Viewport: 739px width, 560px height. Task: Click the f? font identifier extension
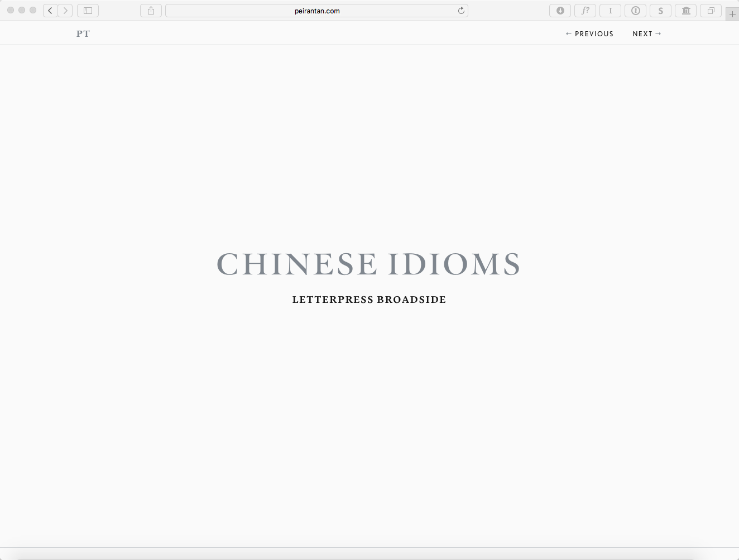[x=585, y=11]
